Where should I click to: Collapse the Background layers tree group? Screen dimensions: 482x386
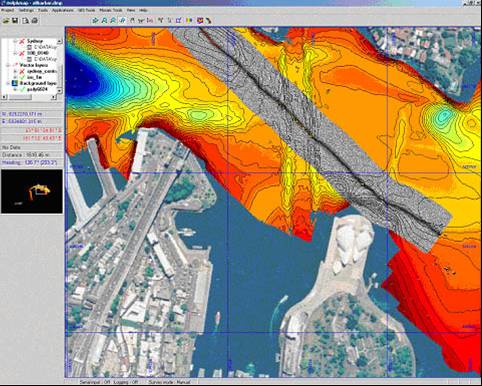pyautogui.click(x=7, y=83)
